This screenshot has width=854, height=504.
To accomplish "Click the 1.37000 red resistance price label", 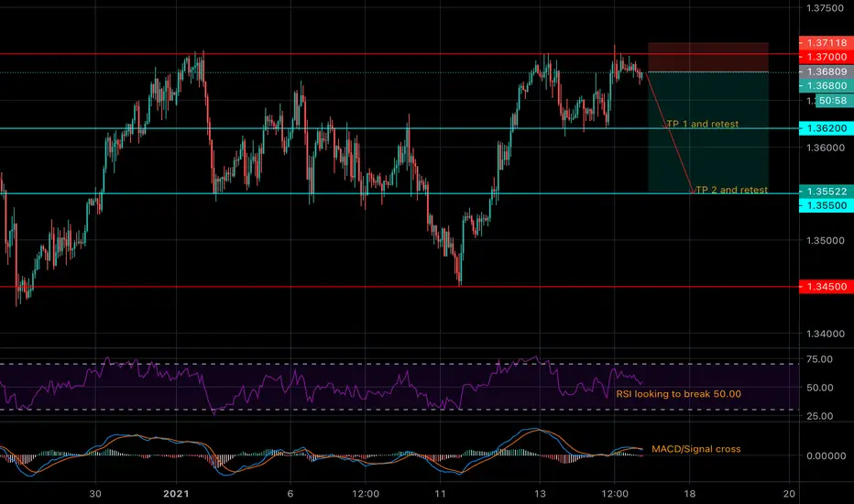I will click(x=827, y=57).
